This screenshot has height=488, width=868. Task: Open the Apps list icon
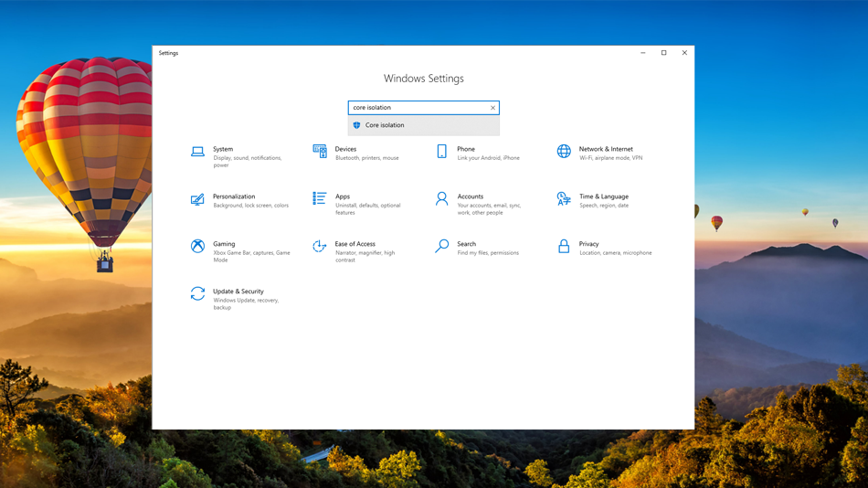point(320,199)
